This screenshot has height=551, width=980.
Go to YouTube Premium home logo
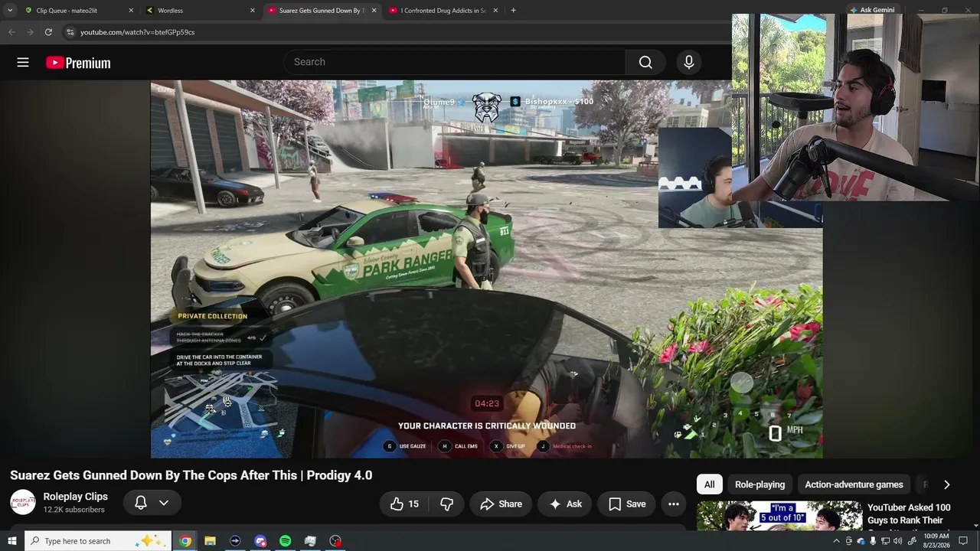click(78, 63)
